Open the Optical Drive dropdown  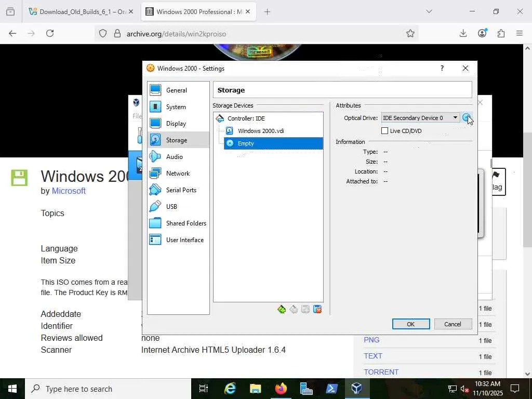tap(420, 118)
